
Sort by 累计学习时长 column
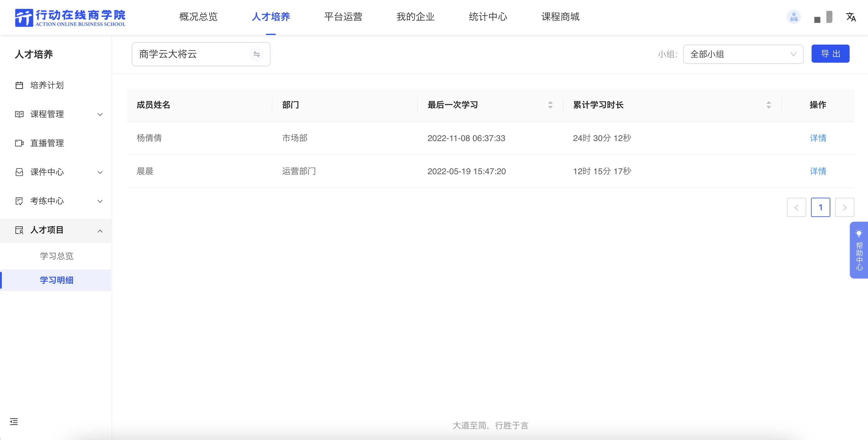768,105
